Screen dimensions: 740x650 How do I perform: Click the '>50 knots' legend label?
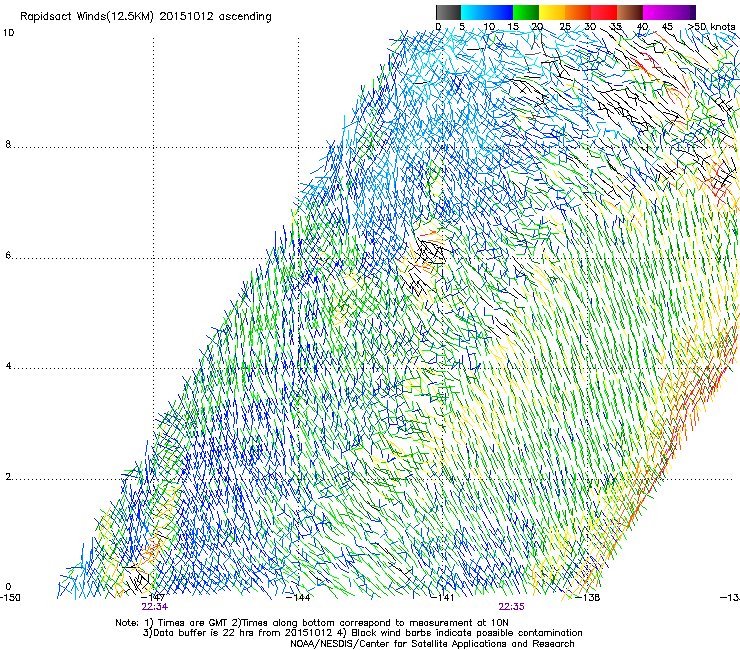711,27
